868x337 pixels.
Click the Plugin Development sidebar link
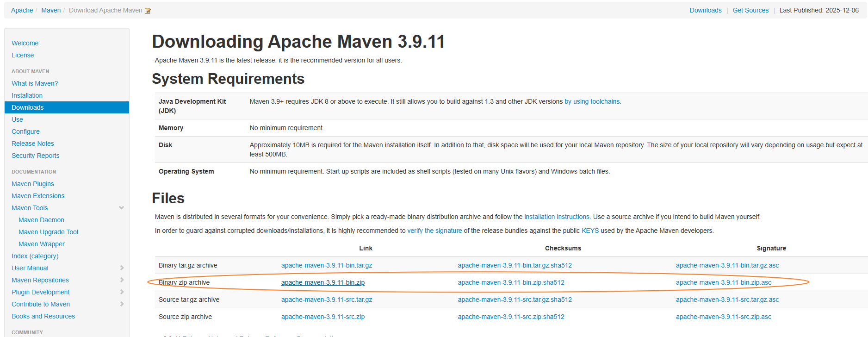point(41,292)
